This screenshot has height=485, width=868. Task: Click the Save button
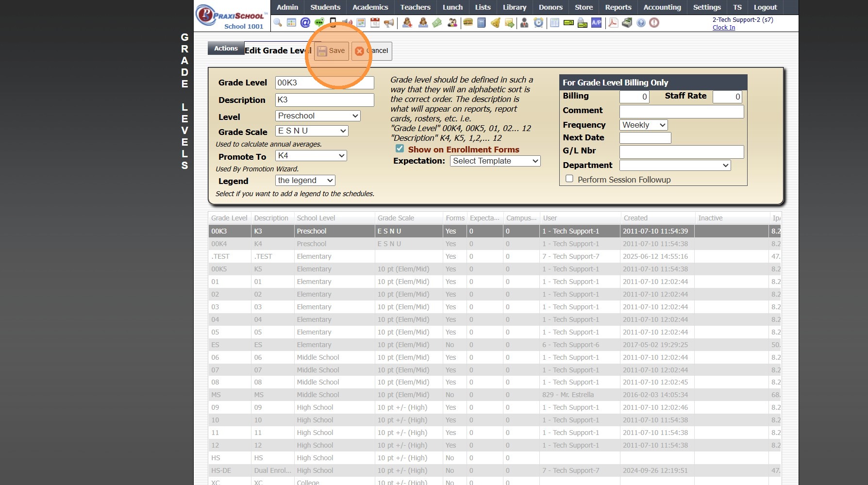coord(332,51)
